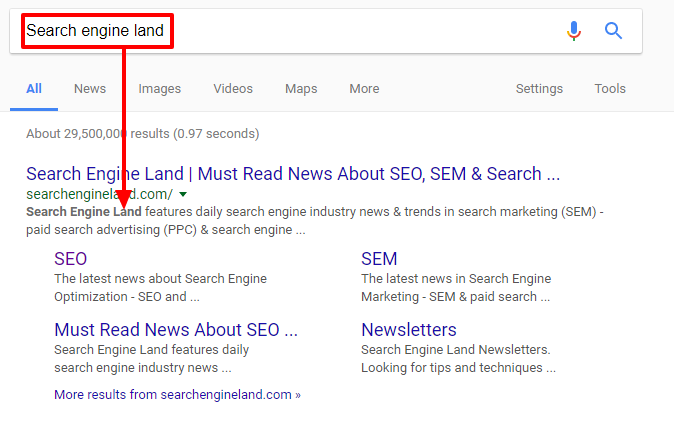Open the Settings menu

click(539, 89)
